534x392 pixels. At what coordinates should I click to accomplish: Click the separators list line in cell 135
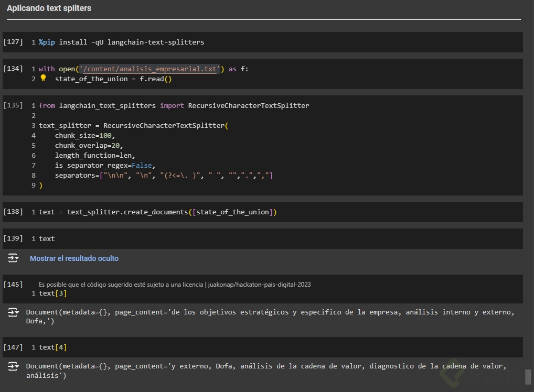point(164,176)
